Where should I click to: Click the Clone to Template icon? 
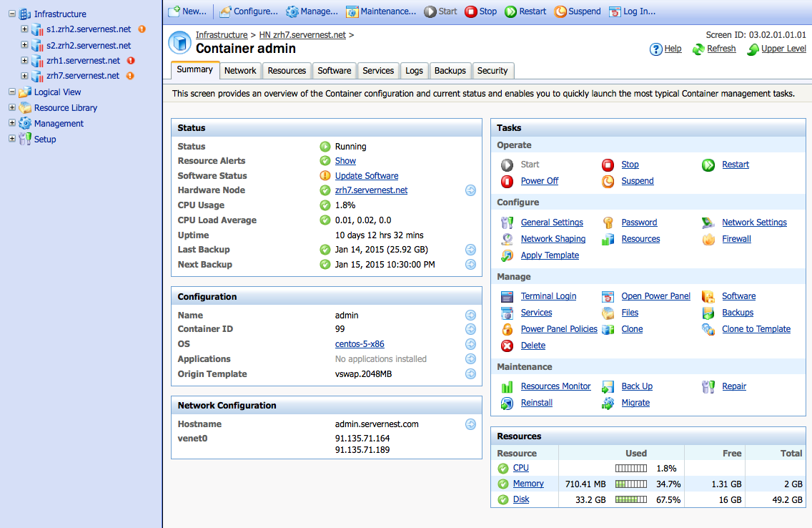point(708,330)
